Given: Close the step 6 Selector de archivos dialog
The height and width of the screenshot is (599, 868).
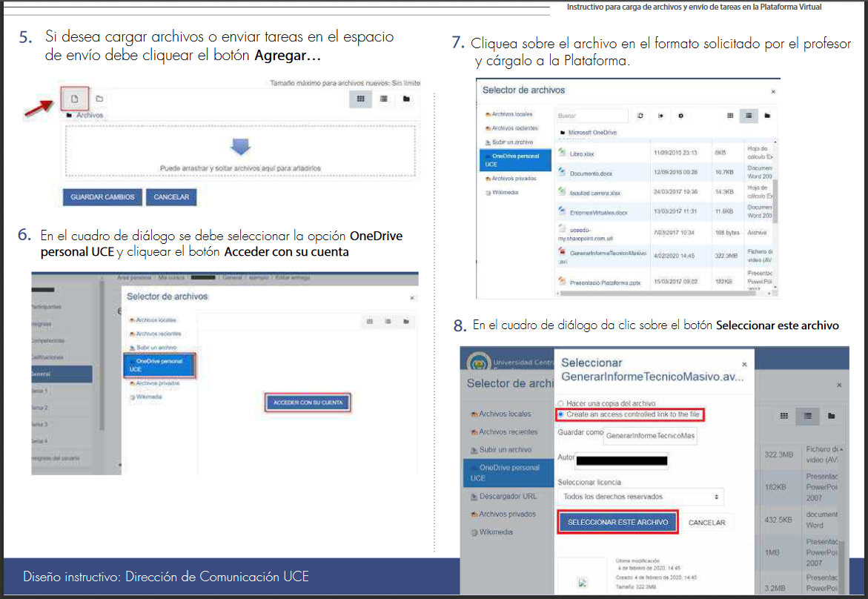Looking at the screenshot, I should (x=412, y=298).
